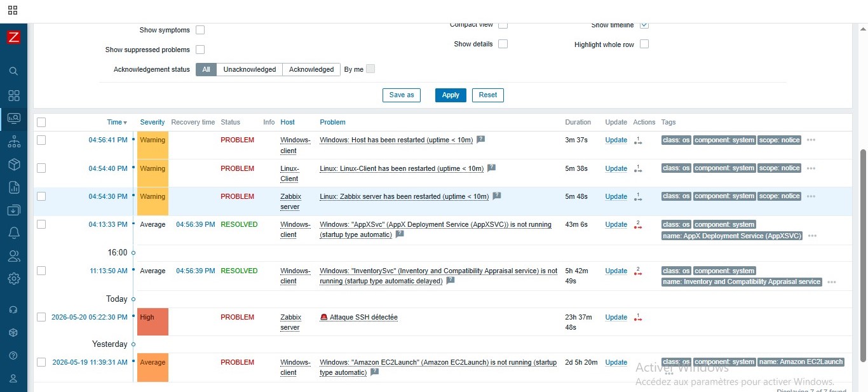Tick the Highlight whole row checkbox
The height and width of the screenshot is (392, 868).
[644, 44]
